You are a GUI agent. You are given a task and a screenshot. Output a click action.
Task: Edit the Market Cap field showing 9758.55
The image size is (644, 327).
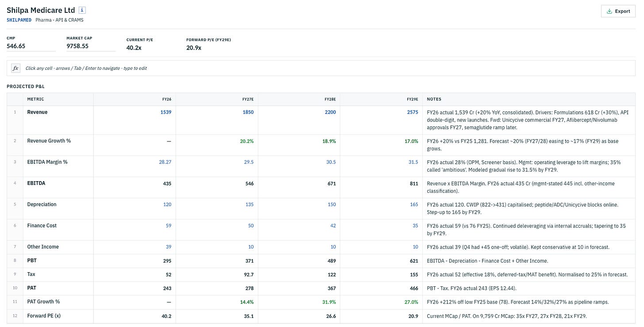(91, 46)
